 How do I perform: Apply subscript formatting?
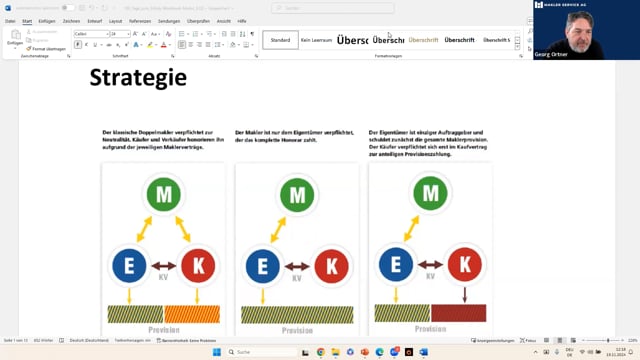pyautogui.click(x=118, y=45)
